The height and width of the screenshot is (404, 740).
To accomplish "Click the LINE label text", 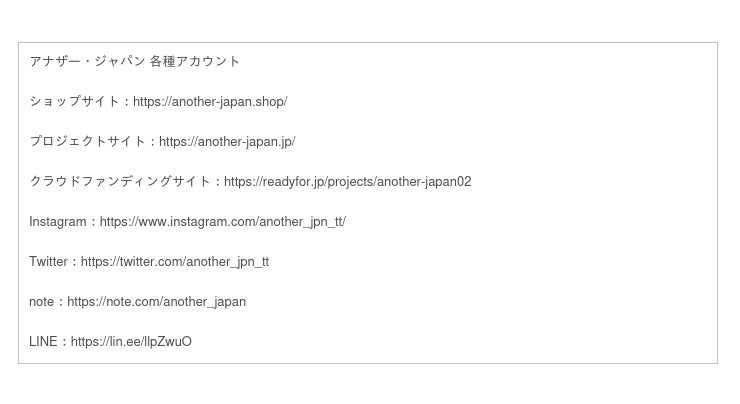I will click(x=44, y=342).
